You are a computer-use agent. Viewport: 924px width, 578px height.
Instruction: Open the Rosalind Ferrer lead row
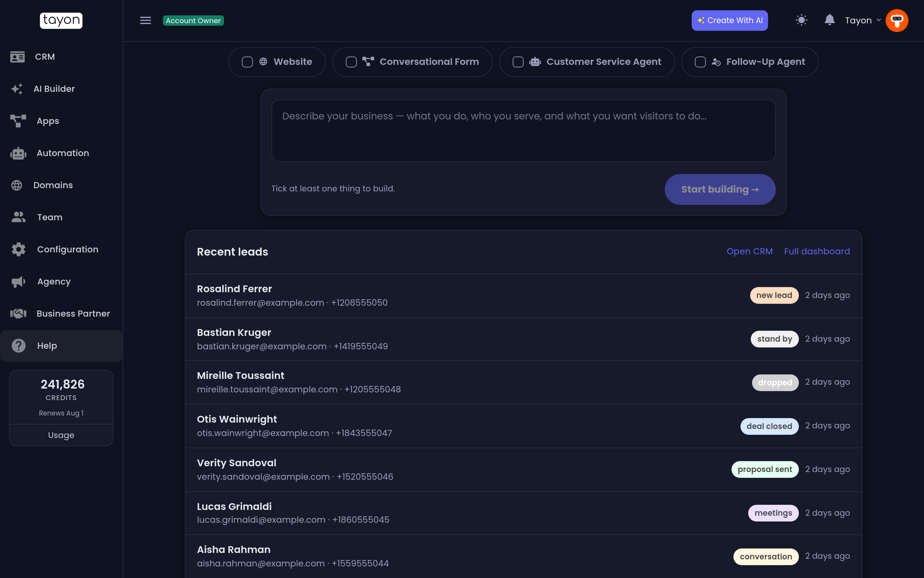click(523, 295)
